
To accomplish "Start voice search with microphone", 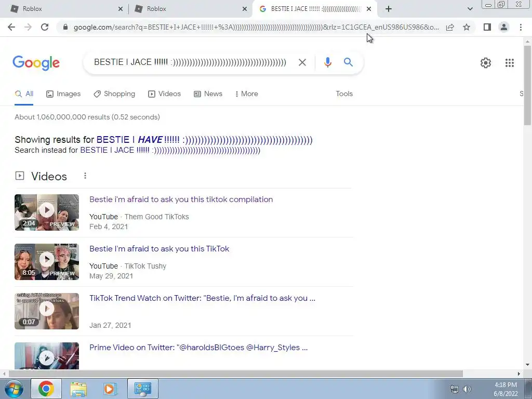I will [x=327, y=62].
